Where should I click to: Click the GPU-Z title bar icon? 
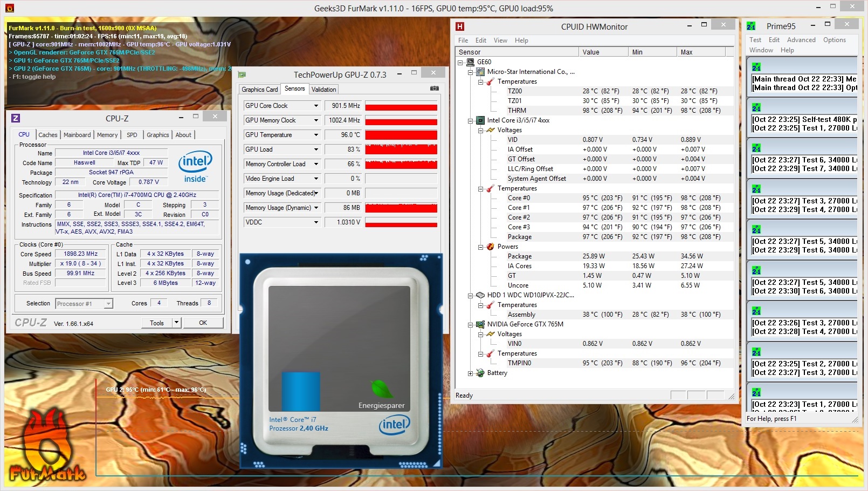click(x=242, y=74)
